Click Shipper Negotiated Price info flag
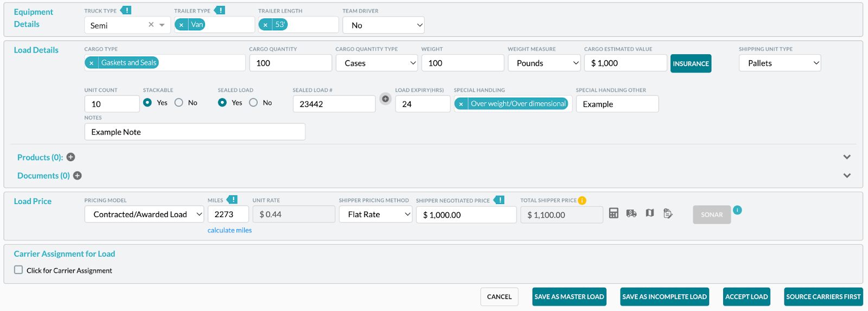 point(499,200)
